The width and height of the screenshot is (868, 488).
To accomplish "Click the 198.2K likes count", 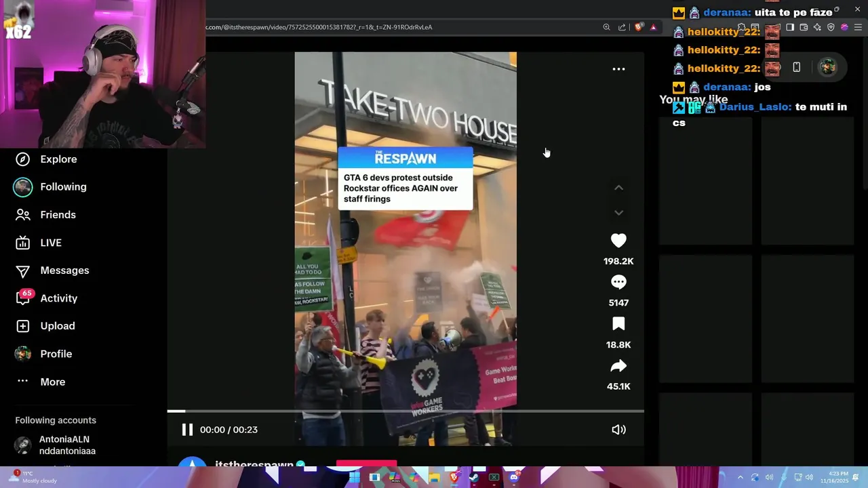I will tap(618, 261).
